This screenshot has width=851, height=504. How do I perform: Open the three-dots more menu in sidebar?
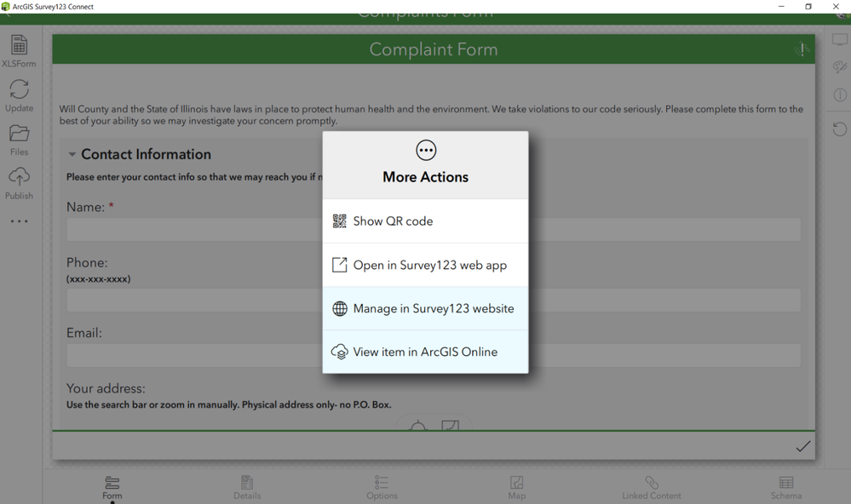[x=19, y=221]
